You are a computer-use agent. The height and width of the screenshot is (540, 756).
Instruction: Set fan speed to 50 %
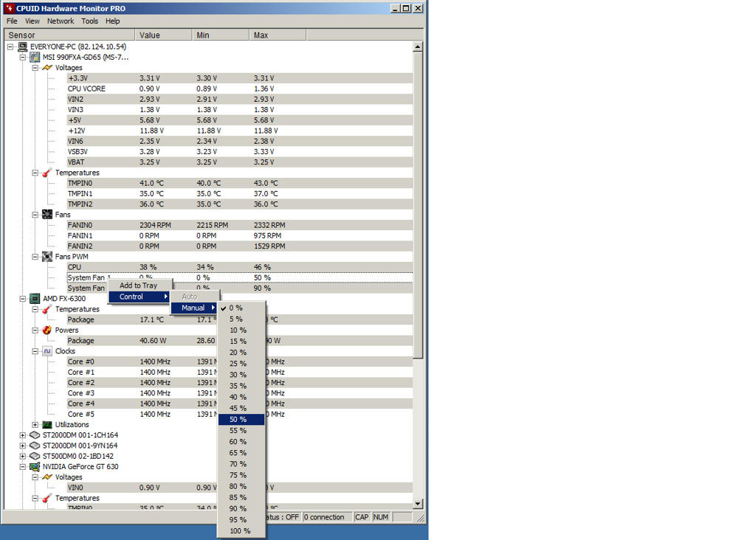(241, 420)
